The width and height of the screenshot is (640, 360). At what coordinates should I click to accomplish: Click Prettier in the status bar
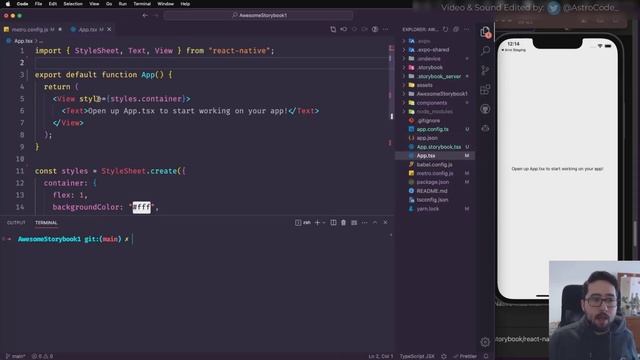pyautogui.click(x=465, y=356)
